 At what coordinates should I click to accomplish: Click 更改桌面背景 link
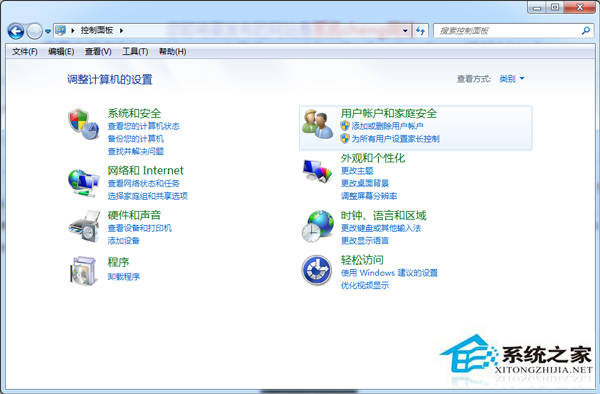pyautogui.click(x=365, y=183)
